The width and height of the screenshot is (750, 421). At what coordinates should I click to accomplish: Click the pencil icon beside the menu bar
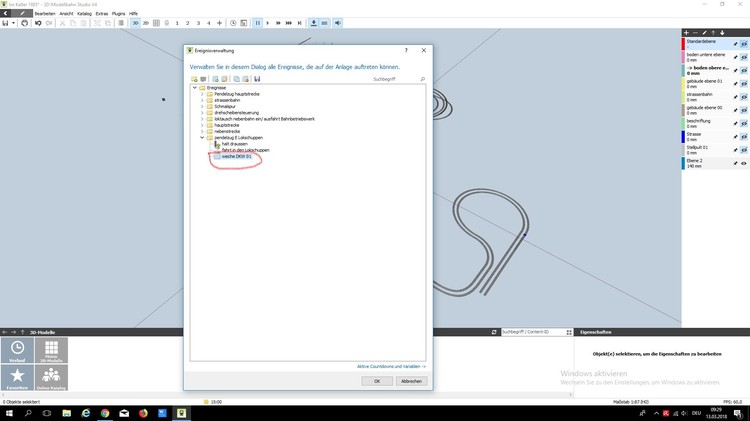click(22, 13)
